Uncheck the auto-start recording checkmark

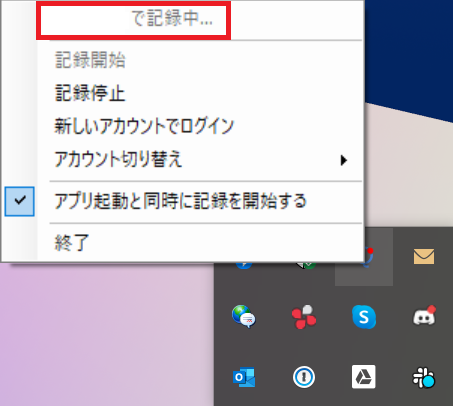pos(20,201)
